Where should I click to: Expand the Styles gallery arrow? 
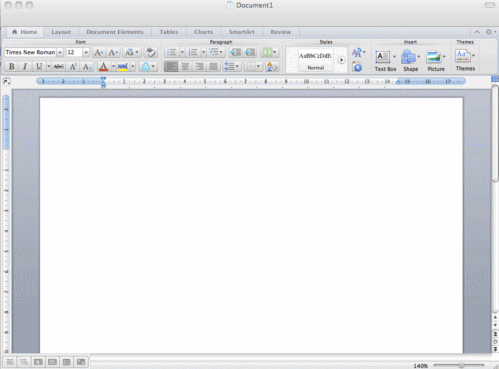click(x=341, y=60)
